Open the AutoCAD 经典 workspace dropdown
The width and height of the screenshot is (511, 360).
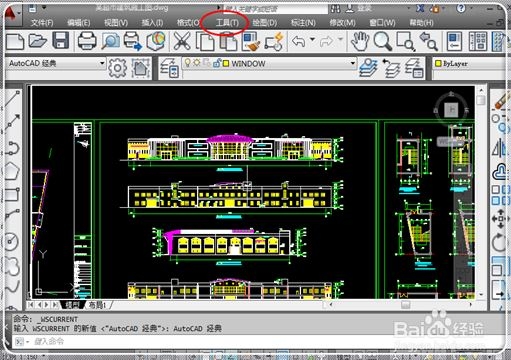click(x=56, y=63)
